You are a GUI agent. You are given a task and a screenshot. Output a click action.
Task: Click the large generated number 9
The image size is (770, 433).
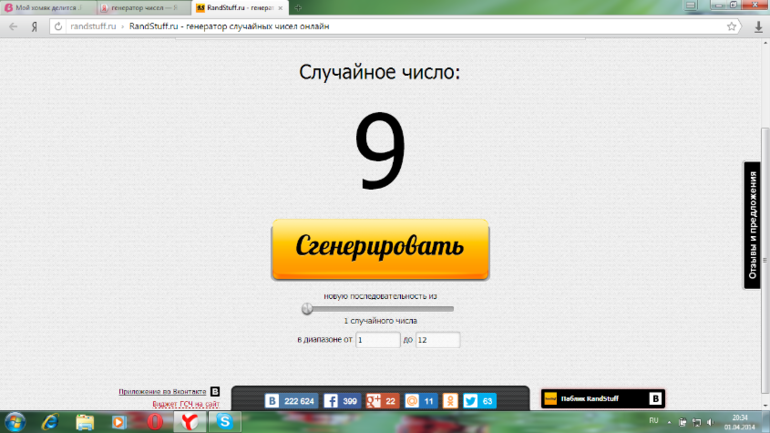(x=381, y=150)
